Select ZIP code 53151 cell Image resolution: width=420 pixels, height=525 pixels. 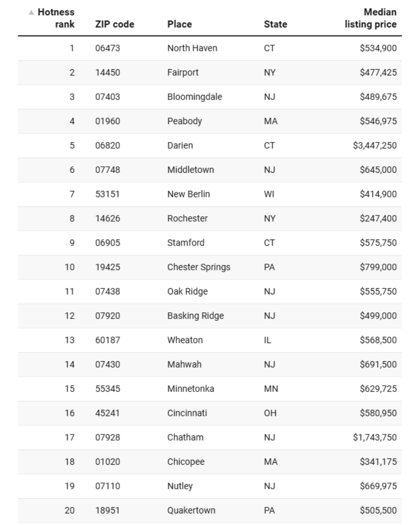coord(107,194)
